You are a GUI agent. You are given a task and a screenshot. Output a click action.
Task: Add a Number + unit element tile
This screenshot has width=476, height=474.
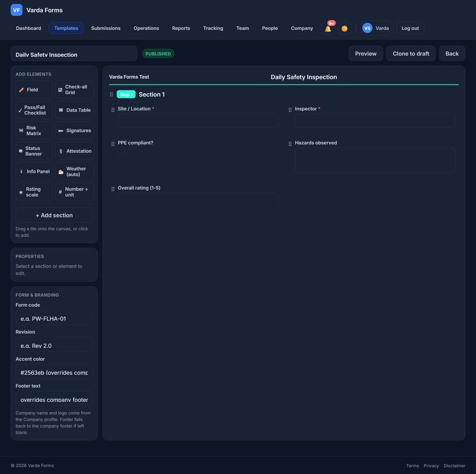tap(74, 192)
